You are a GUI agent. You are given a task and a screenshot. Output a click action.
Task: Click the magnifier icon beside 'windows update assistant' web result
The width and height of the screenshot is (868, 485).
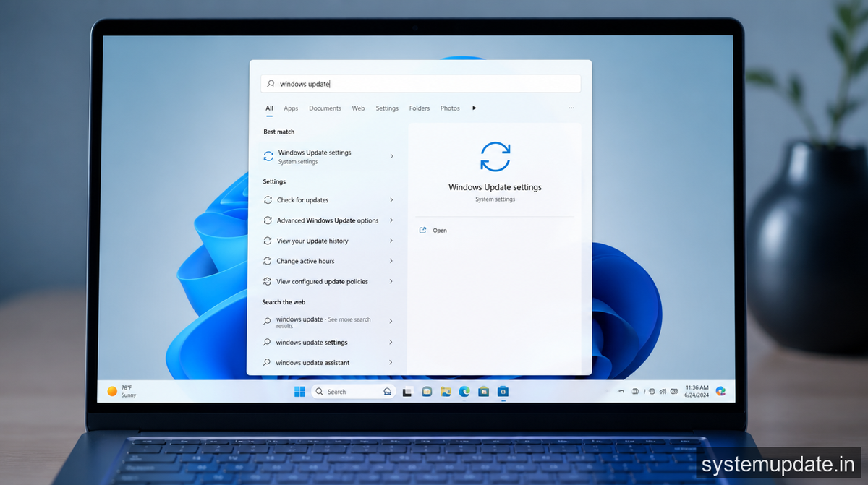pyautogui.click(x=267, y=363)
